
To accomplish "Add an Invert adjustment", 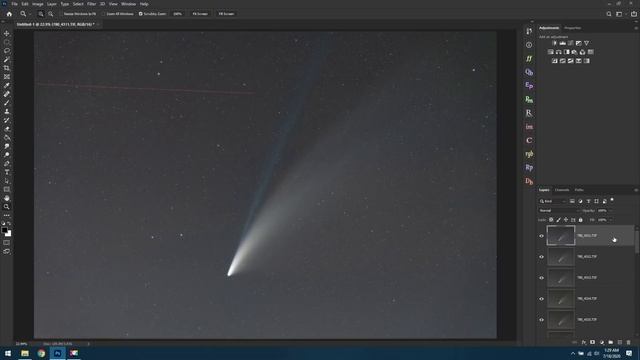I will pos(555,61).
